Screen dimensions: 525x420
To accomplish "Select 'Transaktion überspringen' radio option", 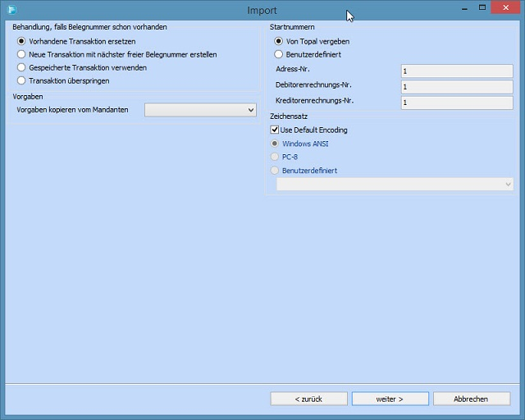I will tap(22, 80).
